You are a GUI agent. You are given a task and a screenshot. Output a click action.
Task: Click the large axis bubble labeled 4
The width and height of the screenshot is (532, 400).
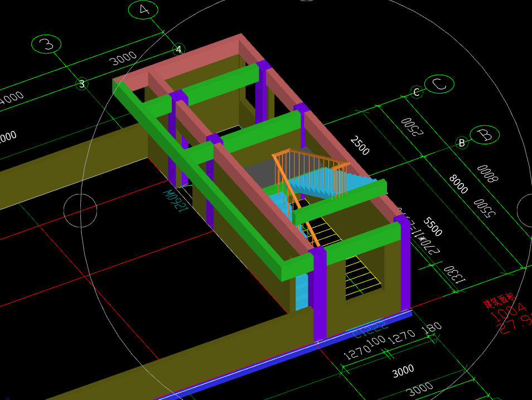click(143, 9)
